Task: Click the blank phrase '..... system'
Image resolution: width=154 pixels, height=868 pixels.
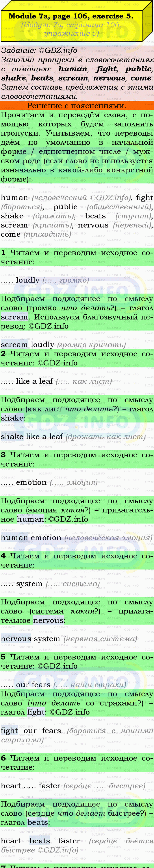Action: [x=22, y=584]
